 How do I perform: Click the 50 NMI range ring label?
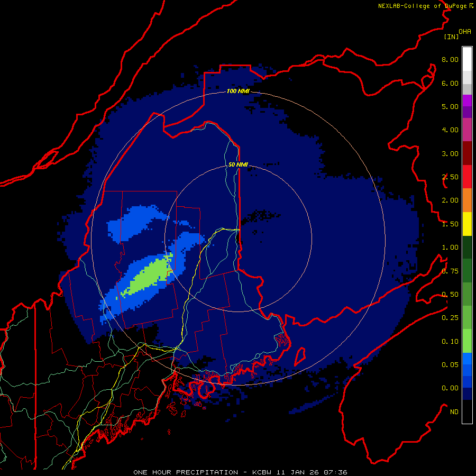pos(238,164)
